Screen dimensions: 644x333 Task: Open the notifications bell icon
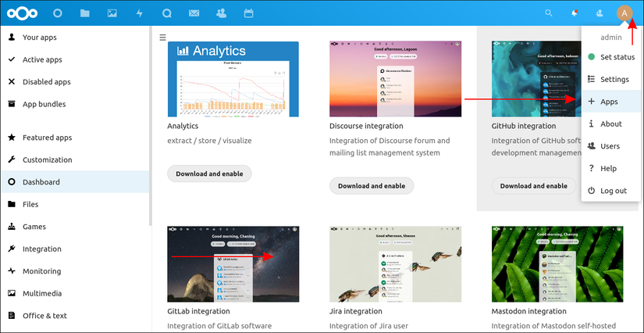[x=575, y=13]
